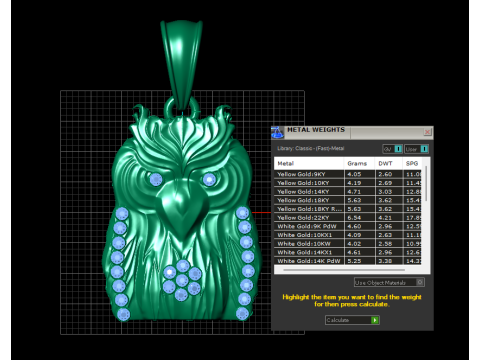
Task: Select the White Gold:10KW row
Action: pos(348,243)
